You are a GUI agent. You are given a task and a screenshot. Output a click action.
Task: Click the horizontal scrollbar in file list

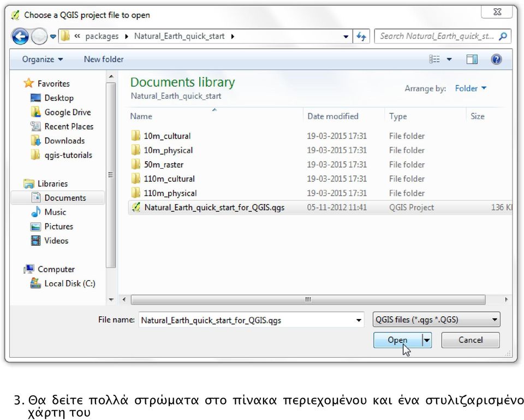308,299
